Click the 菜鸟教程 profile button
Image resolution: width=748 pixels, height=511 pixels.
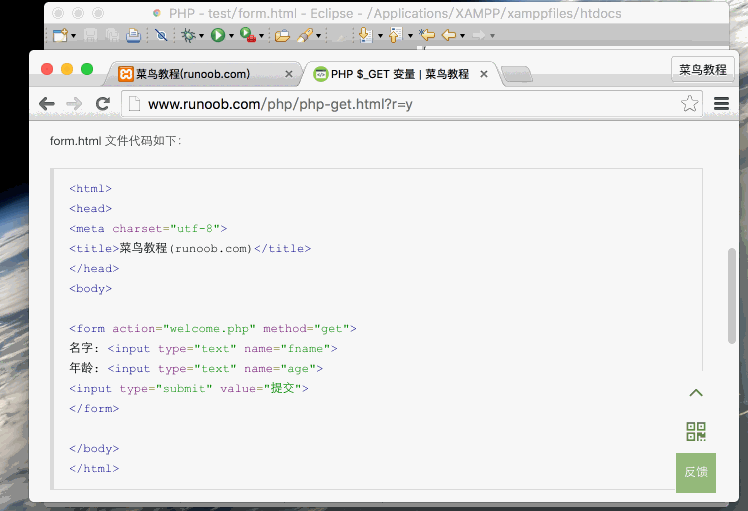click(702, 70)
